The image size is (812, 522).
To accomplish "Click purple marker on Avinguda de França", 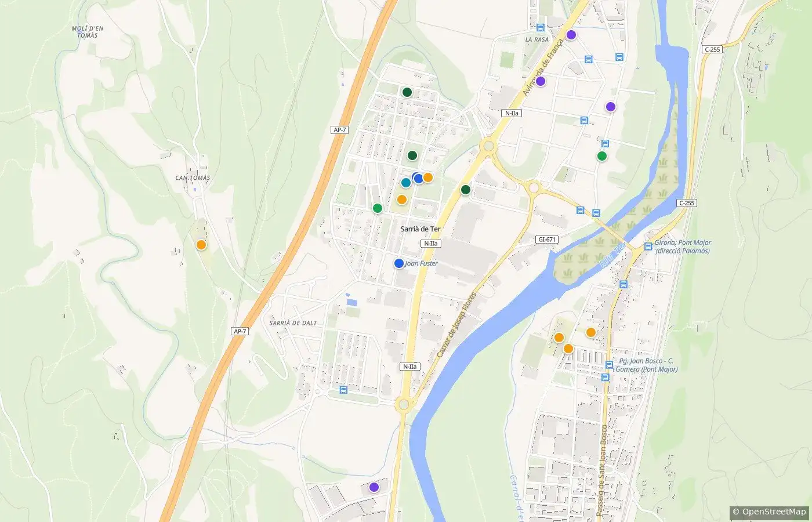I will 541,81.
